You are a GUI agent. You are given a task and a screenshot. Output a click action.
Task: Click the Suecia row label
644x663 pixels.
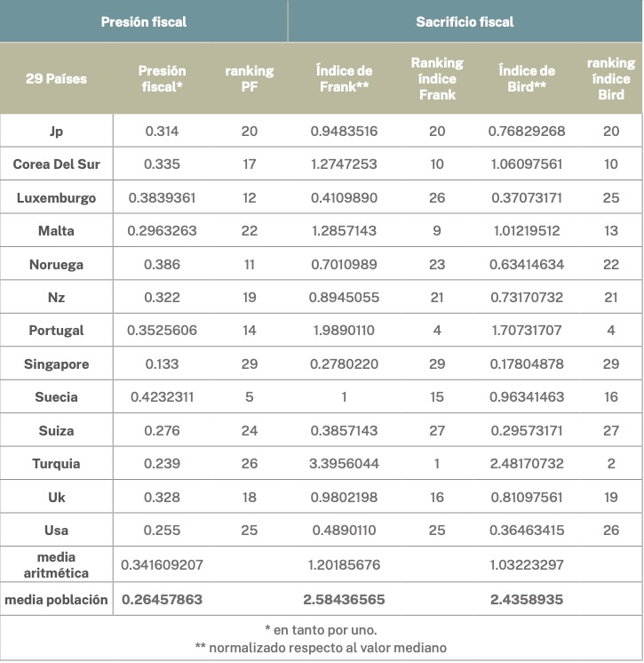[x=56, y=397]
